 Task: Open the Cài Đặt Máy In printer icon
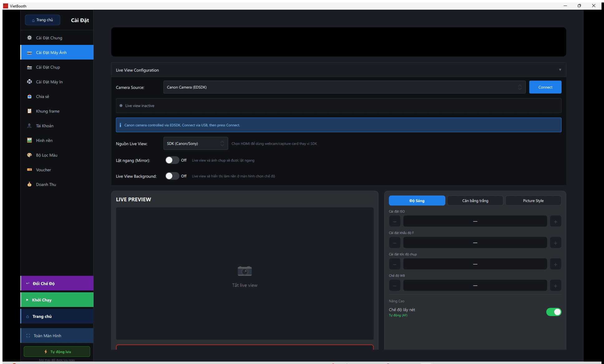coord(29,82)
